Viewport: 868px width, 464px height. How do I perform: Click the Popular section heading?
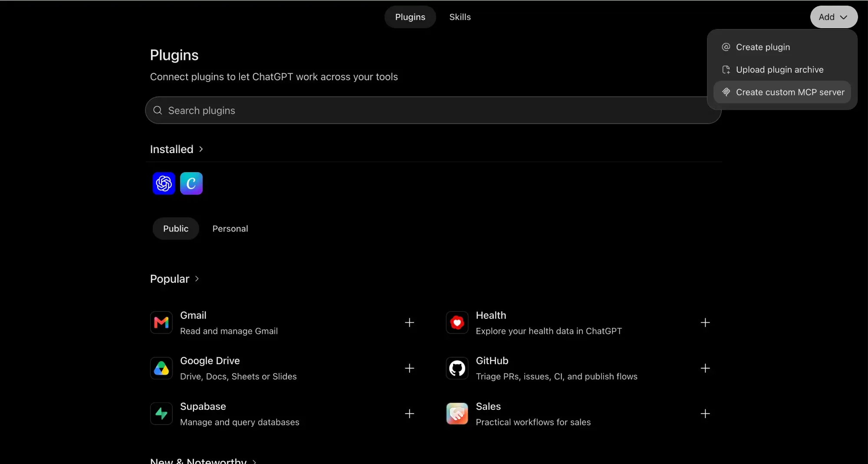[170, 279]
